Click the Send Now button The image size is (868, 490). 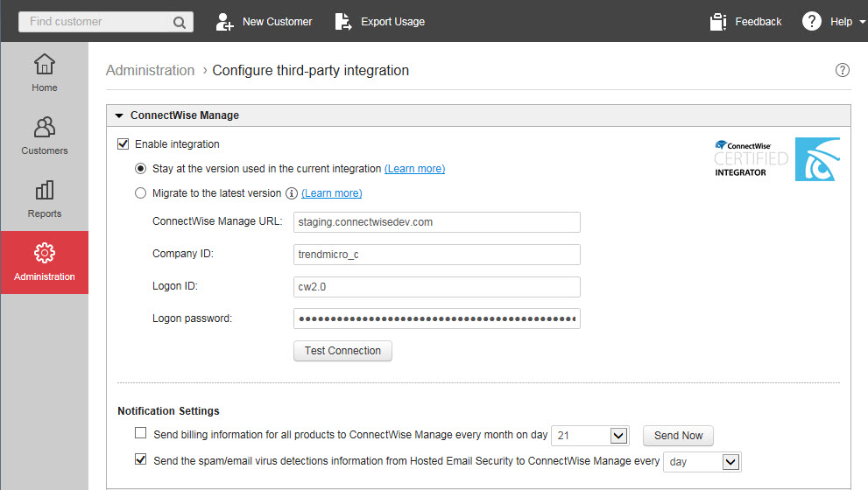click(678, 436)
